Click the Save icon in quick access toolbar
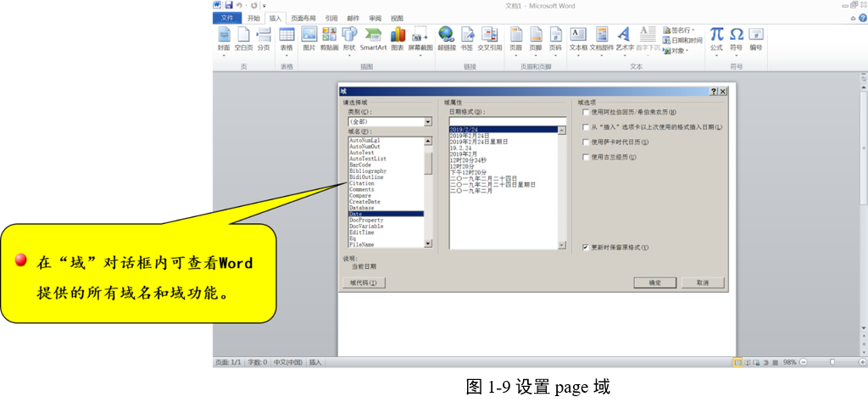The image size is (868, 408). click(228, 5)
